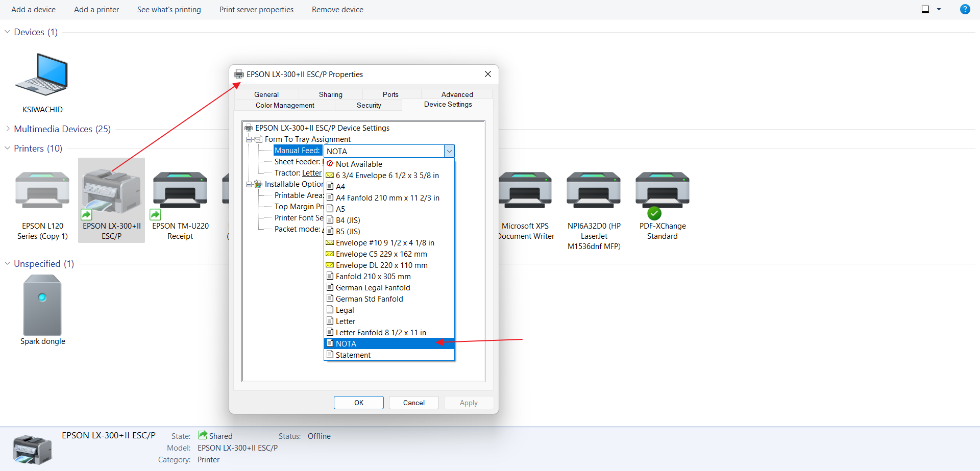The height and width of the screenshot is (471, 980).
Task: Click Cancel in the Properties dialog
Action: (x=414, y=403)
